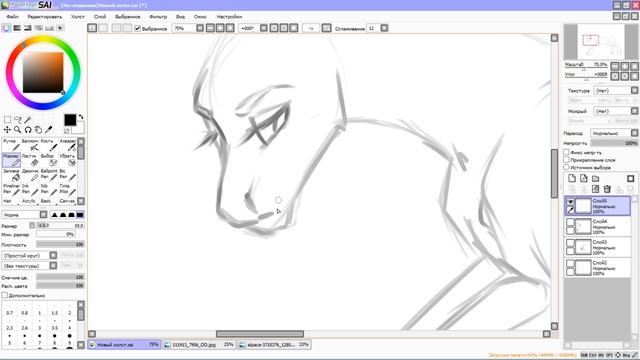Select the rectangular selection tool
The image size is (640, 360).
point(7,120)
